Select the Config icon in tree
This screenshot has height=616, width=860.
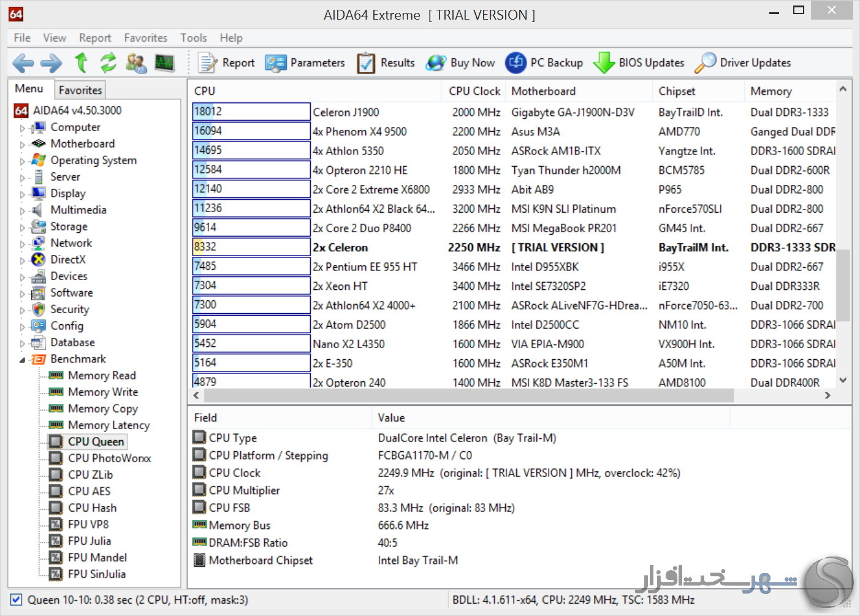point(39,325)
